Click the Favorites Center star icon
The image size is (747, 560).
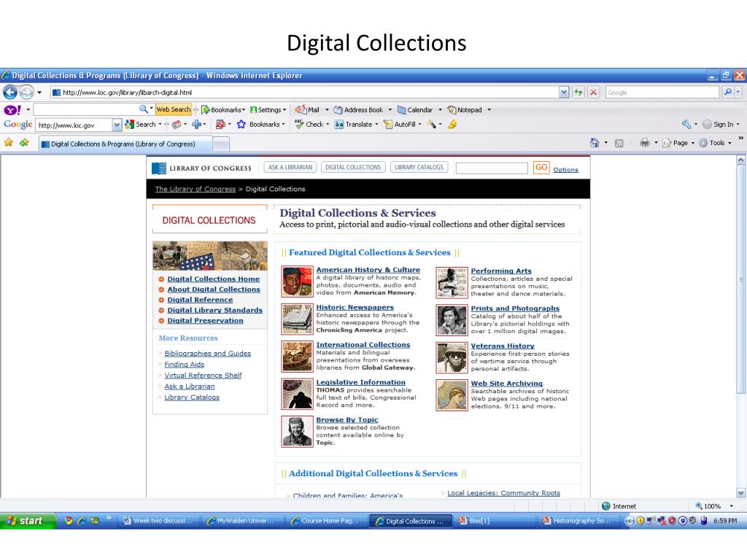point(9,142)
